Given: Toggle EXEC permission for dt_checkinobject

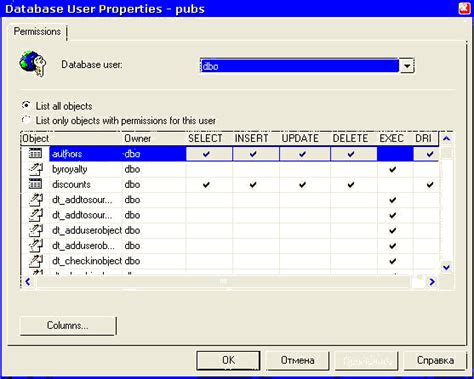Looking at the screenshot, I should [x=393, y=261].
